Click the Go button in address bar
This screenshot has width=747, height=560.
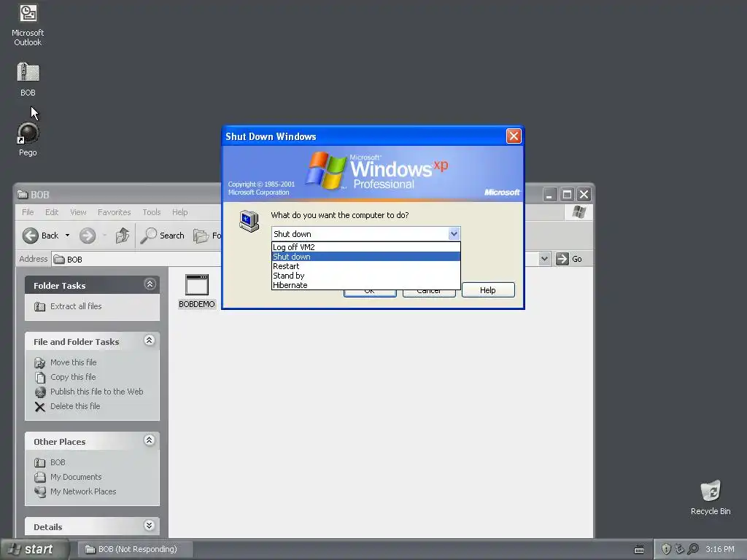click(570, 259)
